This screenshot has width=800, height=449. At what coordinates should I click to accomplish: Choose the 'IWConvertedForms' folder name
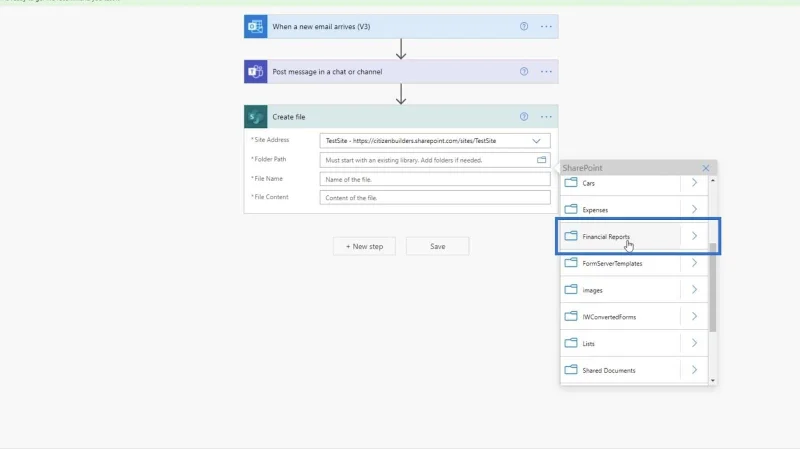click(609, 317)
